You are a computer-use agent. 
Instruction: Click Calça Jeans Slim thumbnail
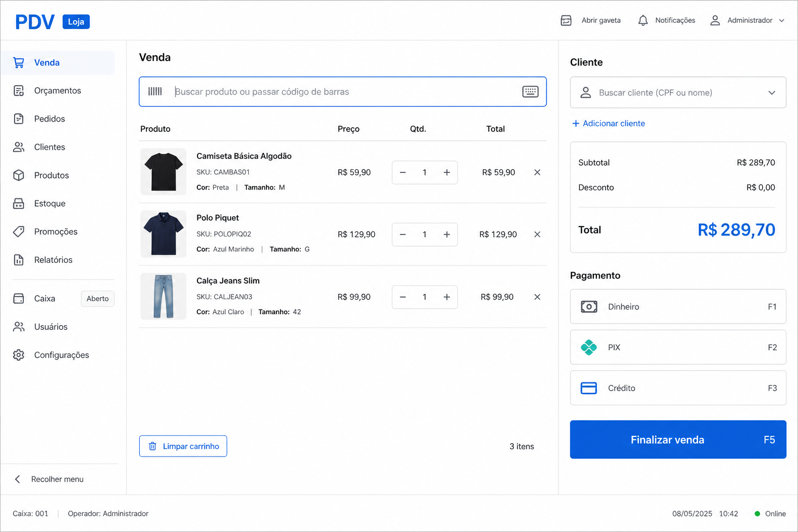tap(163, 296)
